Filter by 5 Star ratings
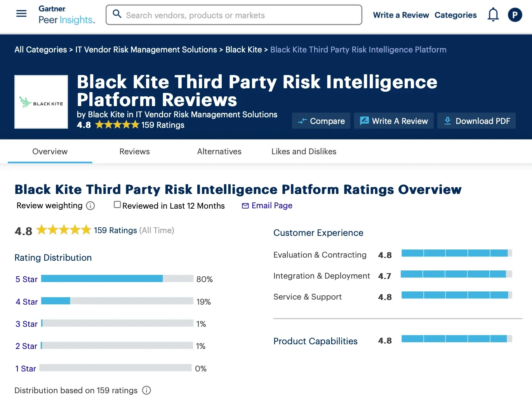This screenshot has height=408, width=532. [x=26, y=279]
